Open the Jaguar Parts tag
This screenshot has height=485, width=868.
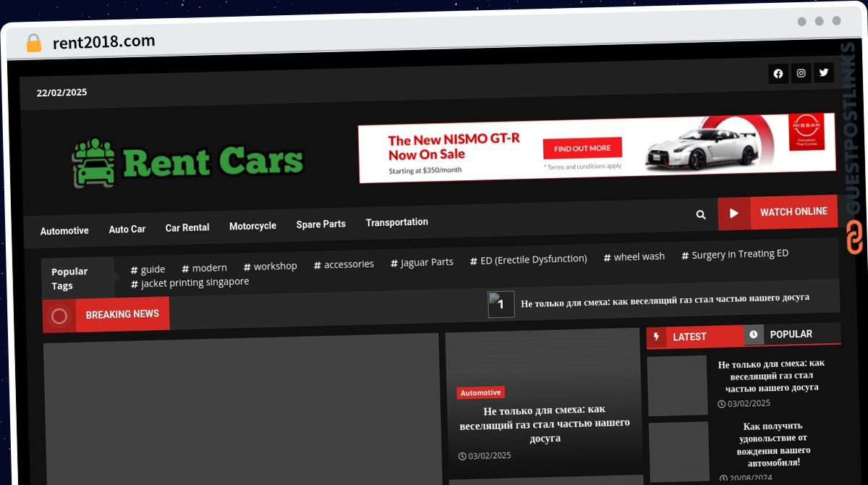(422, 262)
